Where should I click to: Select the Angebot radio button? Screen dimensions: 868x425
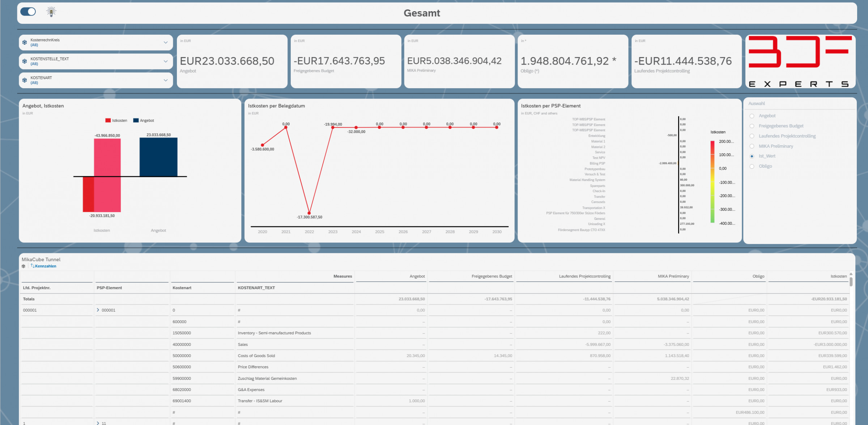[752, 116]
